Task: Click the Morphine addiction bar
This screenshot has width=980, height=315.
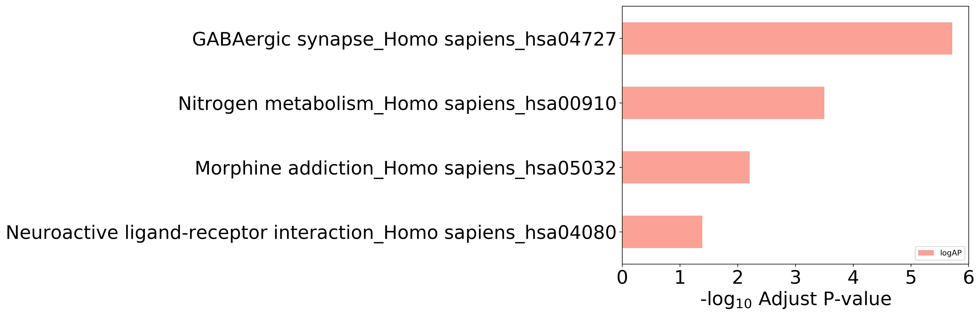Action: pyautogui.click(x=686, y=167)
